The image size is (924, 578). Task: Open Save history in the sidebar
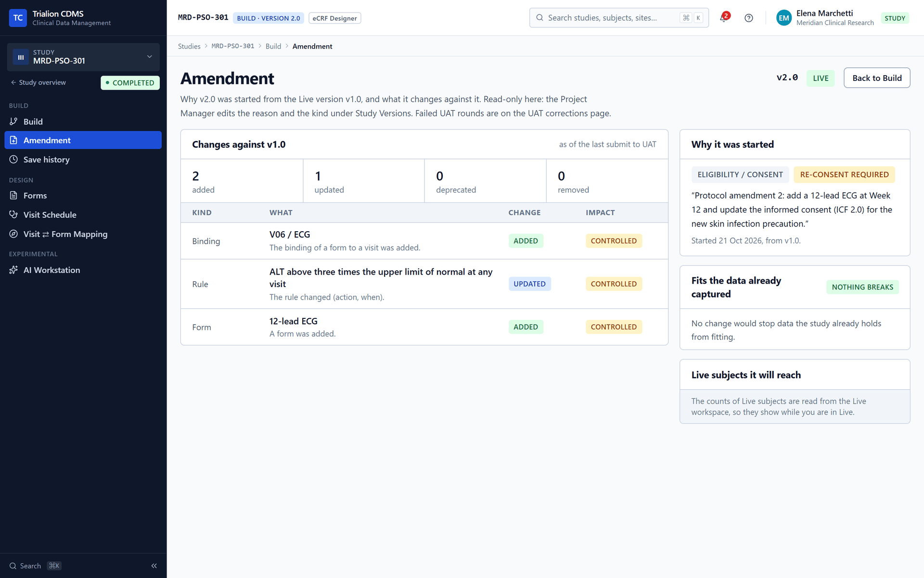coord(83,159)
